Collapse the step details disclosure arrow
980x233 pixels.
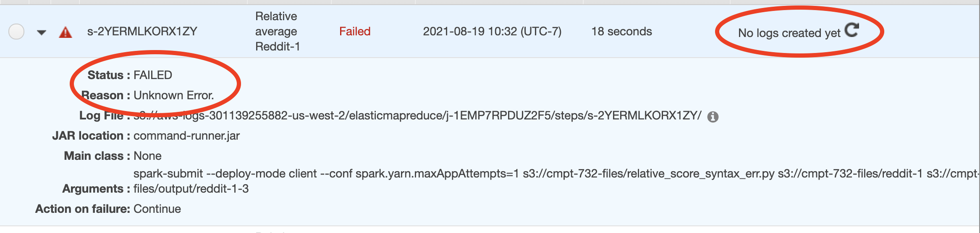41,32
